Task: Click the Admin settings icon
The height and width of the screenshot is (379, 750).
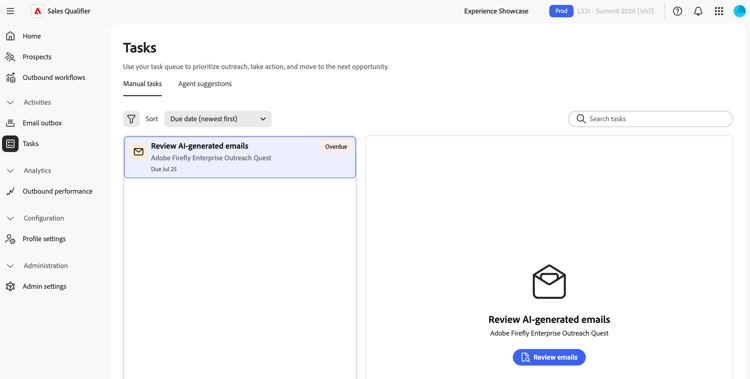Action: pos(10,287)
